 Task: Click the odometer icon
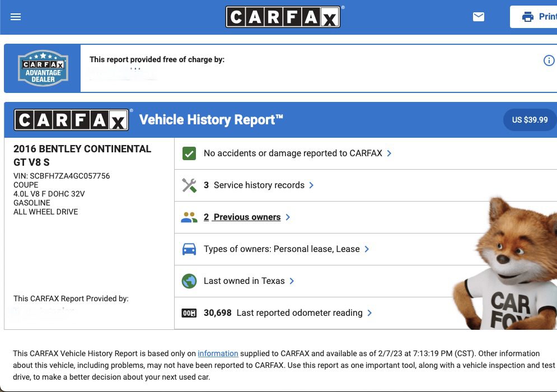pyautogui.click(x=189, y=313)
